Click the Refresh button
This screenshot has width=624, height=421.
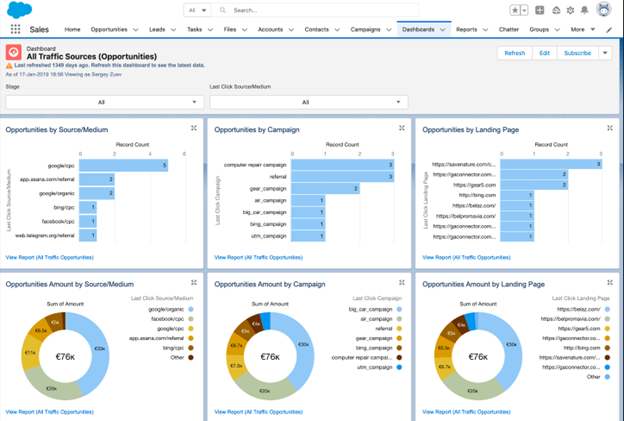(515, 53)
